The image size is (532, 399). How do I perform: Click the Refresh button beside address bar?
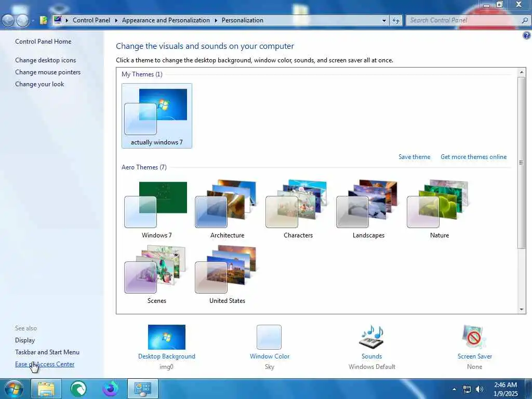tap(395, 20)
